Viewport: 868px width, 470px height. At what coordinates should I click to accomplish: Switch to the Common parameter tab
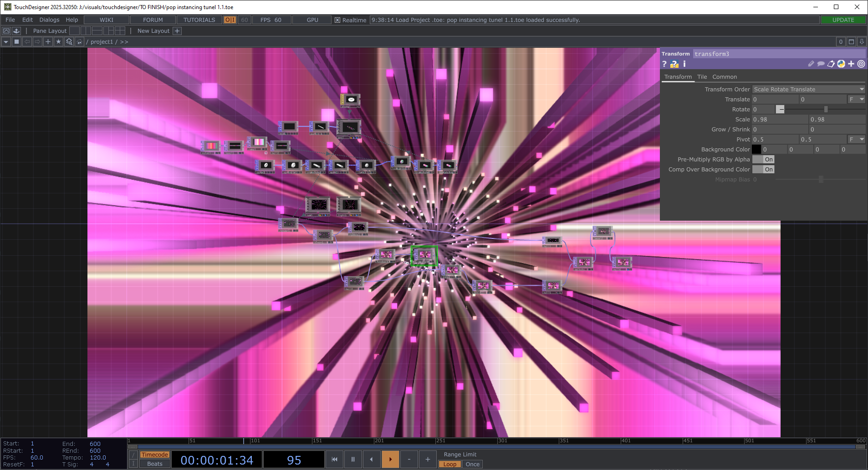[x=725, y=77]
